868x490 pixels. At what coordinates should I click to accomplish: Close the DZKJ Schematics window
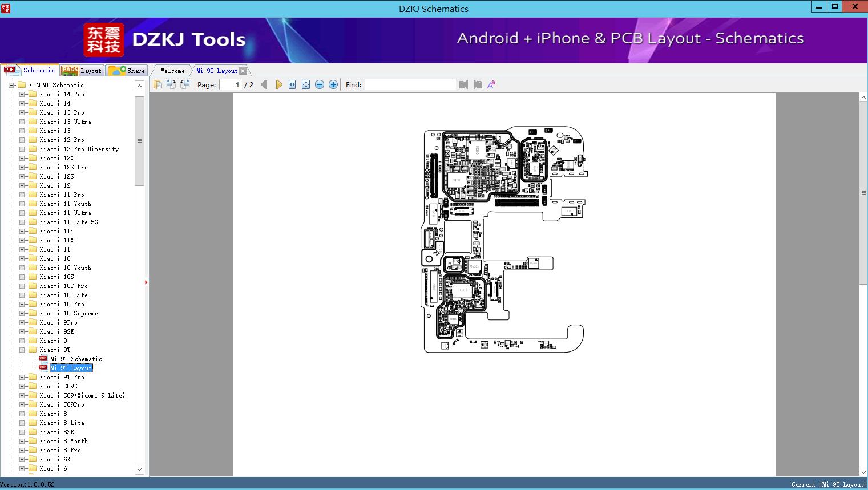point(855,7)
